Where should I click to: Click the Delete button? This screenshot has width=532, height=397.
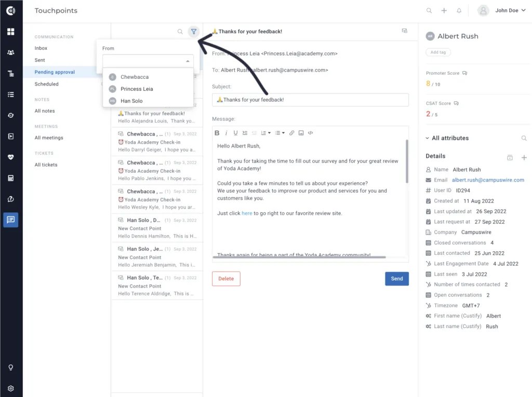pos(226,279)
